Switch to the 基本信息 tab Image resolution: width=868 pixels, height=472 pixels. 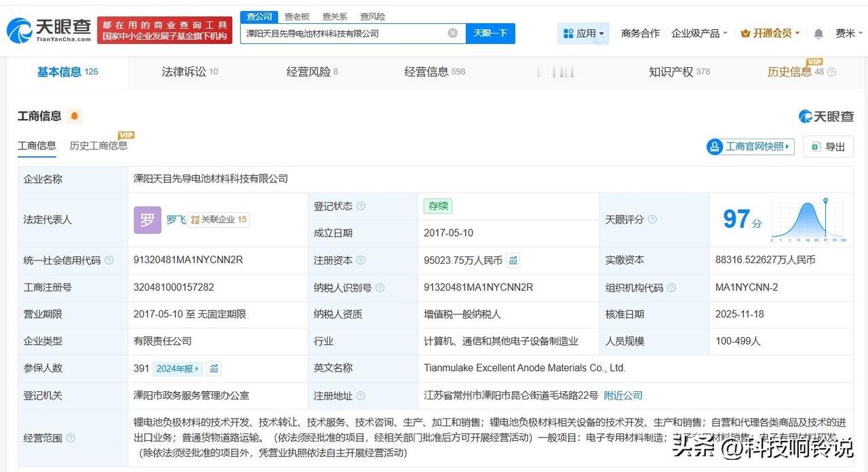(x=68, y=72)
